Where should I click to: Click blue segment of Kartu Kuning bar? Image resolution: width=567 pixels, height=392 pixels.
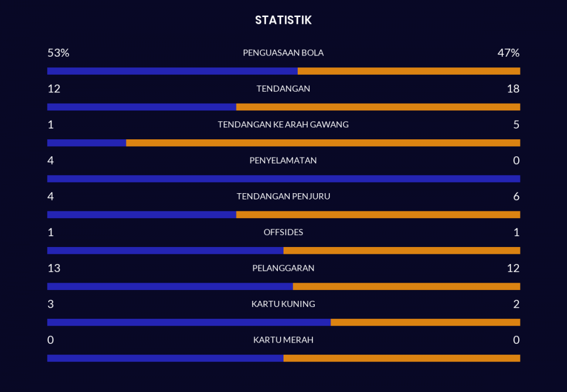click(x=188, y=322)
